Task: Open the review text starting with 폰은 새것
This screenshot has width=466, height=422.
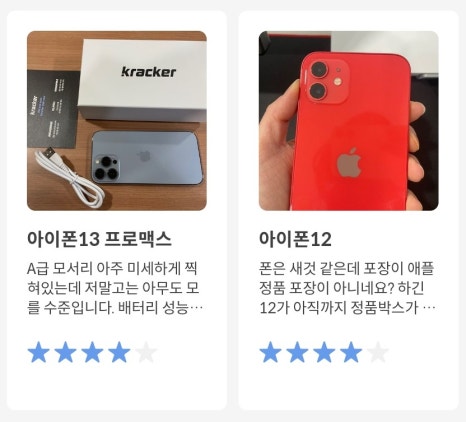Action: click(347, 288)
